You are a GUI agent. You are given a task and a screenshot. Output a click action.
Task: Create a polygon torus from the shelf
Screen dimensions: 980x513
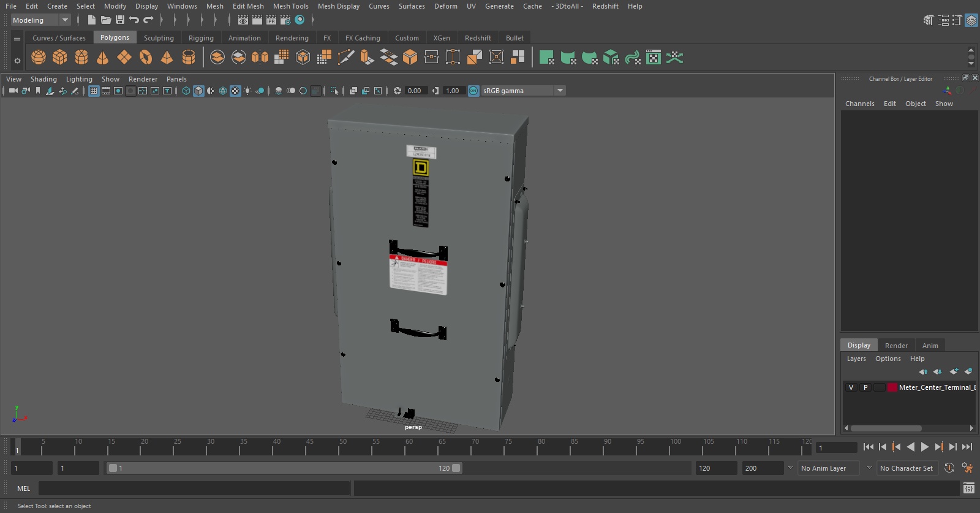(146, 58)
